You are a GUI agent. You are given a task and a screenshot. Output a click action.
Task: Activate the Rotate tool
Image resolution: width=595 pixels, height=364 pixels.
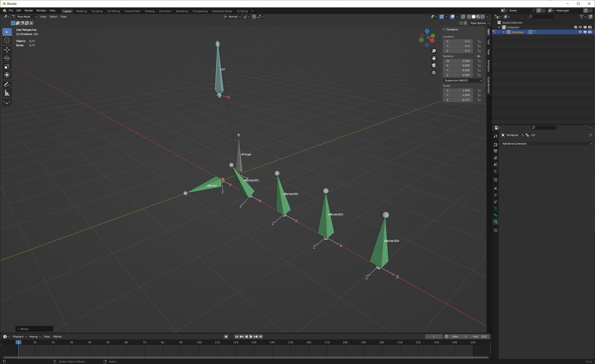coord(7,58)
